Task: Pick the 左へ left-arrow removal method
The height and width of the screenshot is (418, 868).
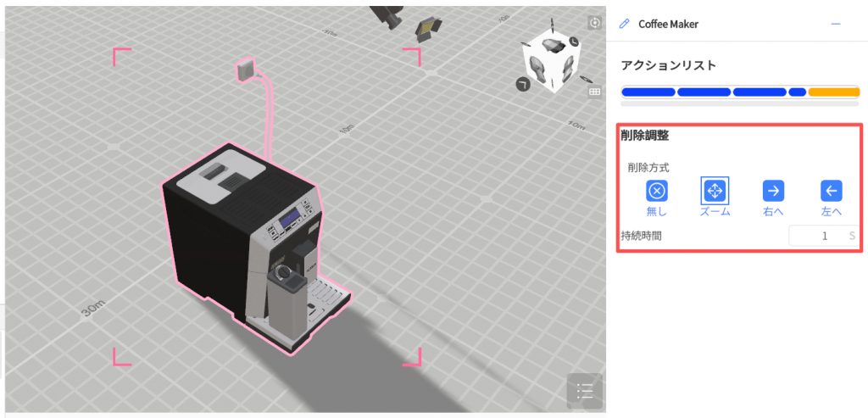Action: click(832, 191)
